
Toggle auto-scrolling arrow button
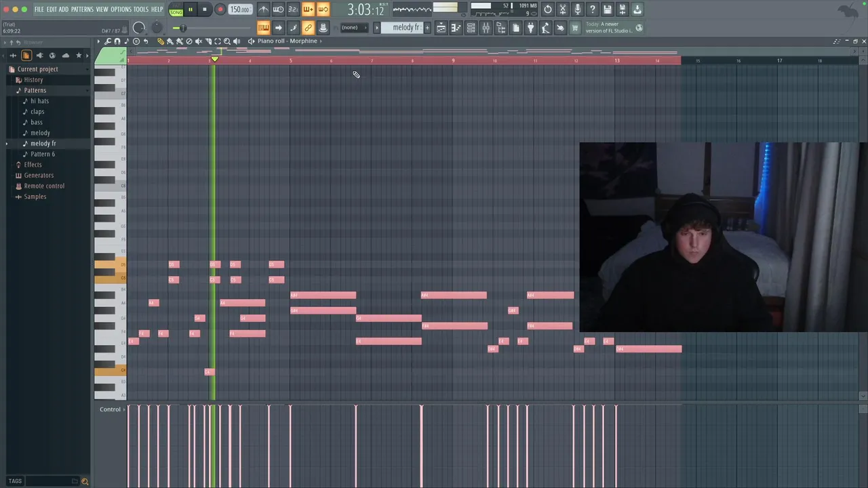coord(278,28)
